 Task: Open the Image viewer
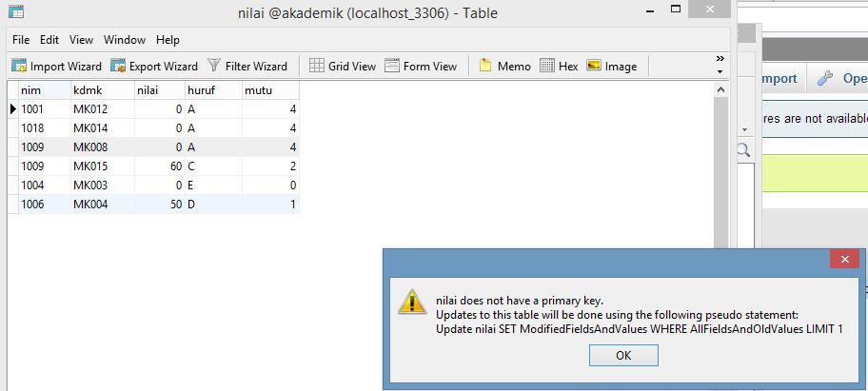pyautogui.click(x=612, y=67)
